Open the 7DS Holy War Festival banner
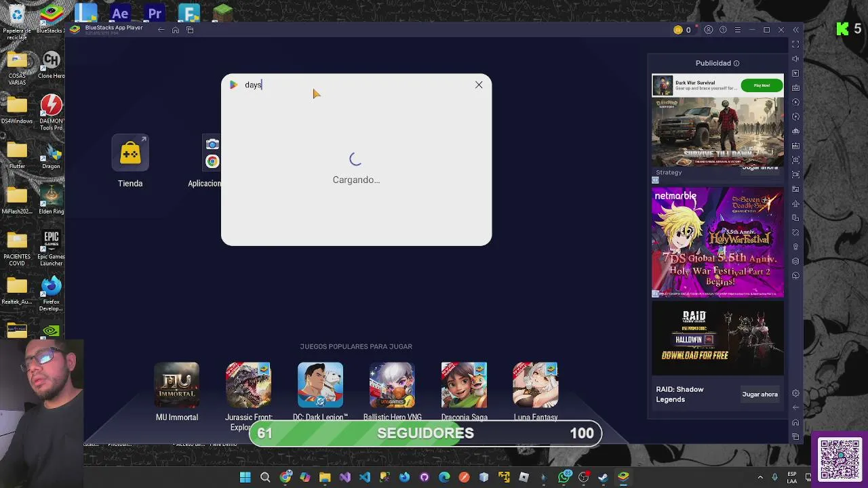This screenshot has width=868, height=488. 717,243
